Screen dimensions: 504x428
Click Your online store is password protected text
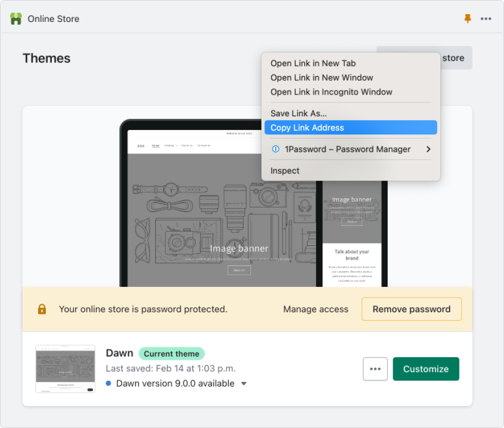(x=143, y=309)
